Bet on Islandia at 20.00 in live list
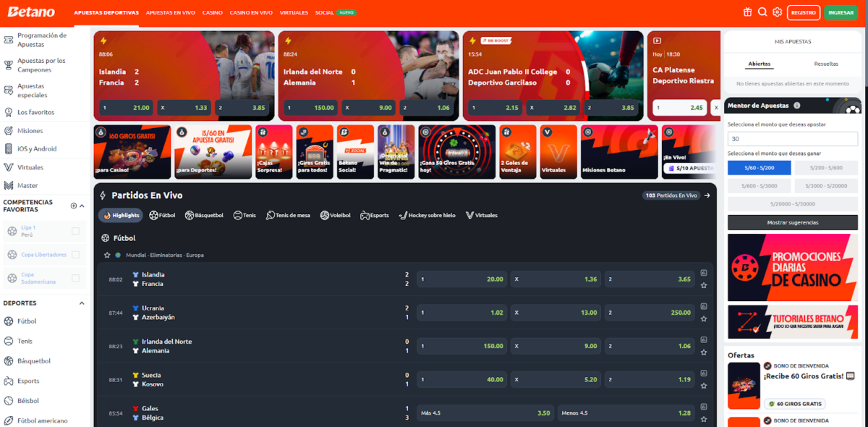The image size is (868, 427). pyautogui.click(x=461, y=279)
